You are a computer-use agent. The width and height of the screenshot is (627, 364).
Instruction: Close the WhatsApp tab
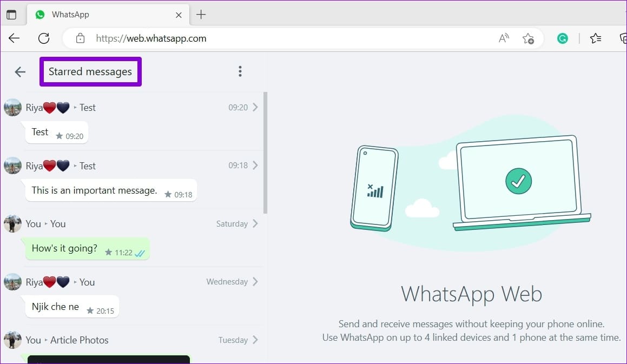pos(179,15)
